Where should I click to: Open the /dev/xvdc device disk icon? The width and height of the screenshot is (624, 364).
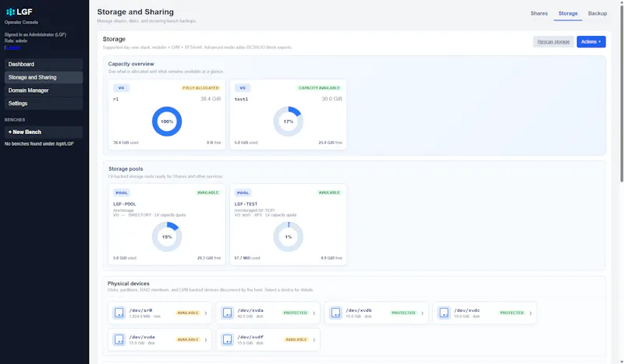pyautogui.click(x=444, y=313)
